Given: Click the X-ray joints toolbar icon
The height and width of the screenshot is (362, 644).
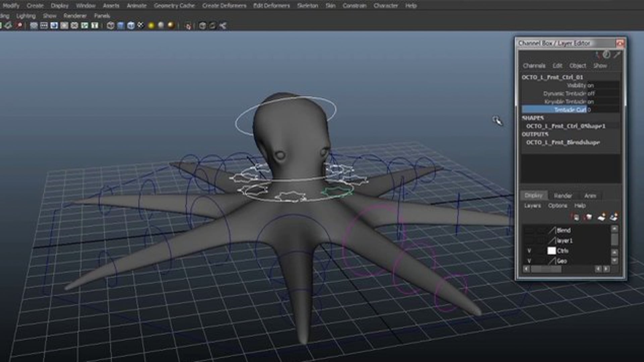Looking at the screenshot, I should pyautogui.click(x=212, y=25).
